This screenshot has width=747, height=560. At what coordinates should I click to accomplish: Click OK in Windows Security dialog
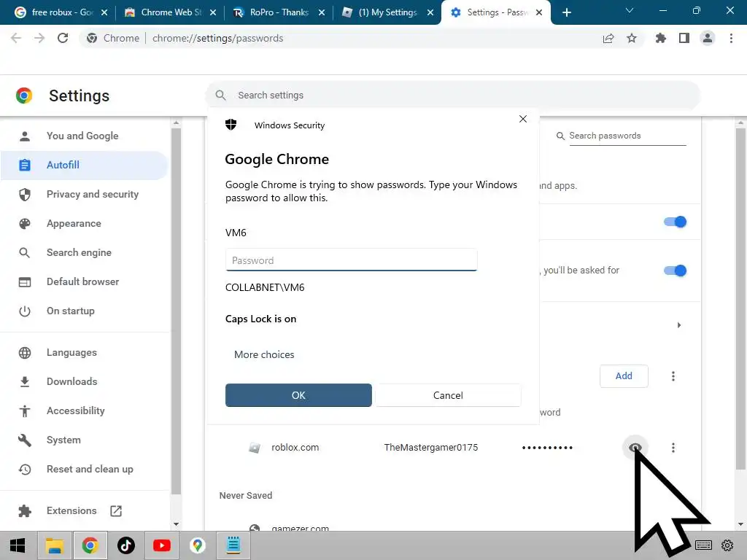(298, 395)
